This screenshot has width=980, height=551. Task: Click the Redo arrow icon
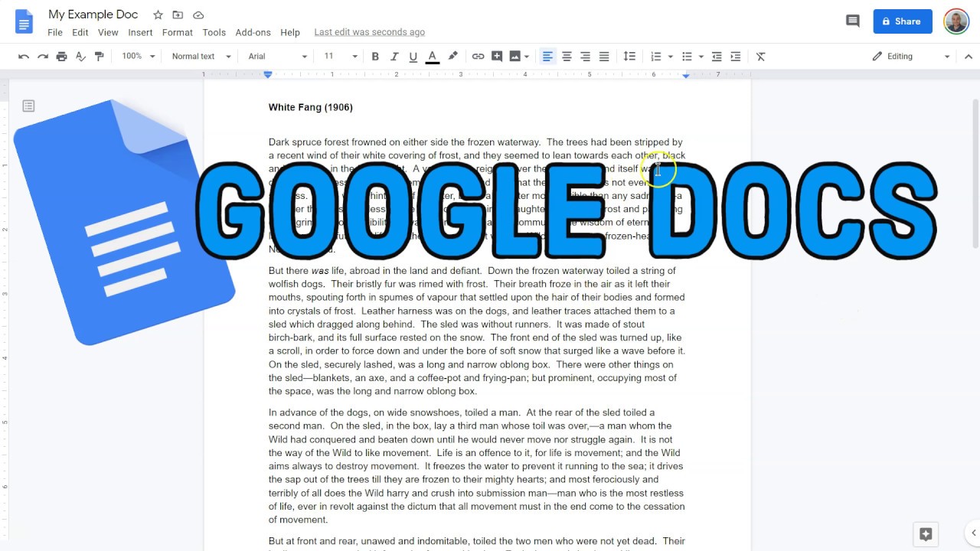click(x=43, y=57)
